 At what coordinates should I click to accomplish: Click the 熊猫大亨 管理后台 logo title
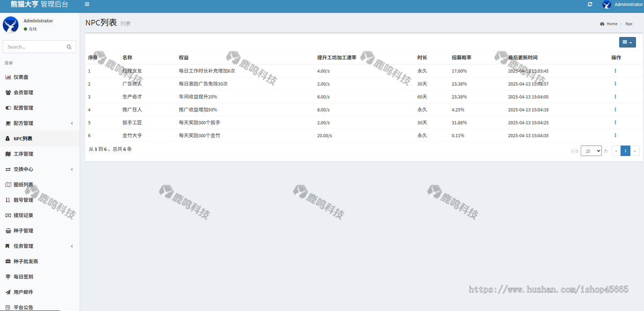tap(40, 4)
